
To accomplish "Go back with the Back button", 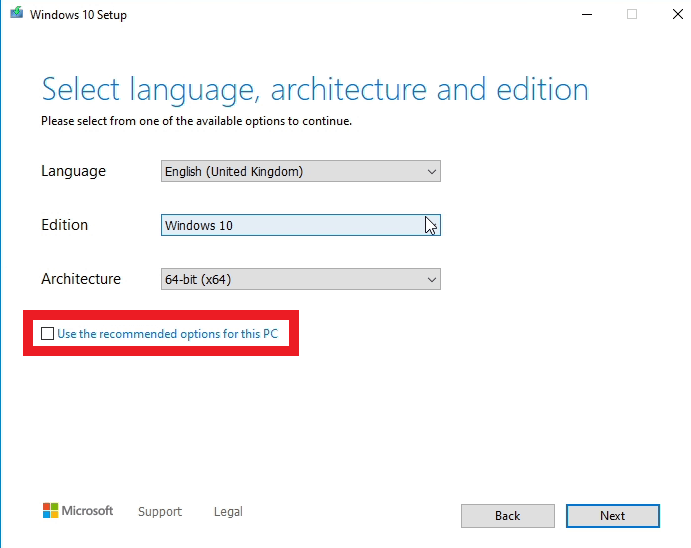I will point(508,515).
